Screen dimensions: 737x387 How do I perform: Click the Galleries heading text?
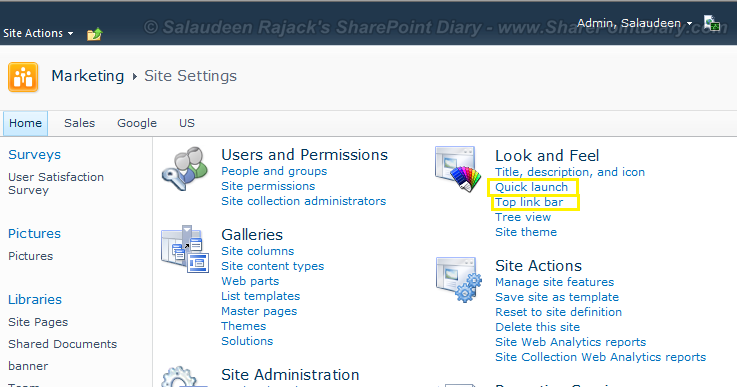click(x=252, y=235)
